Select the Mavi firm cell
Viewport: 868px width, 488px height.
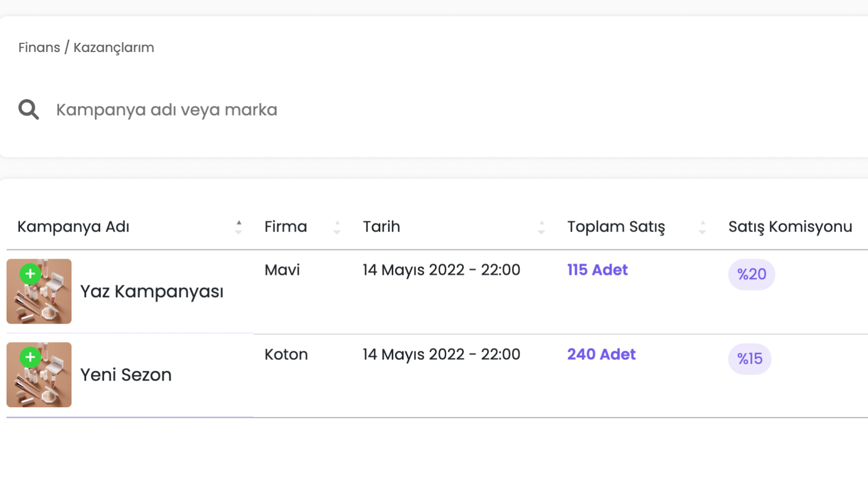coord(282,270)
